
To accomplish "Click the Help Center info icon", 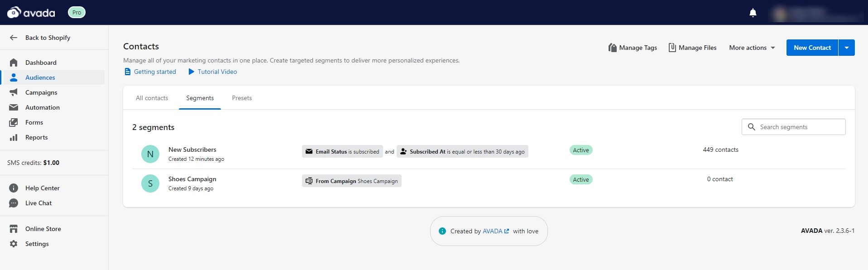I will click(14, 188).
